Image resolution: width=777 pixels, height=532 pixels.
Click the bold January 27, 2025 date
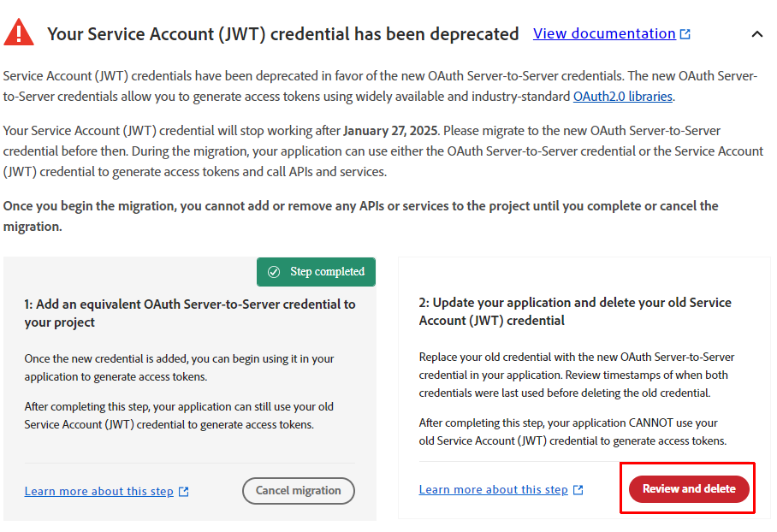[391, 131]
